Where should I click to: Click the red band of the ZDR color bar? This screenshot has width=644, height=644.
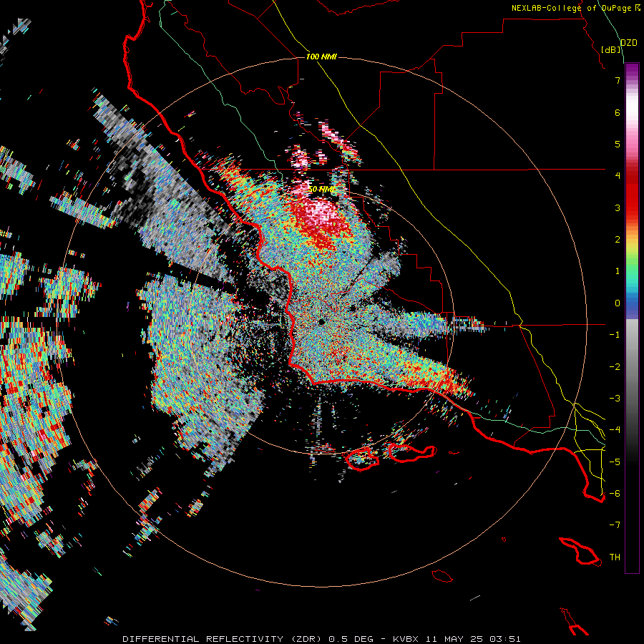[632, 193]
